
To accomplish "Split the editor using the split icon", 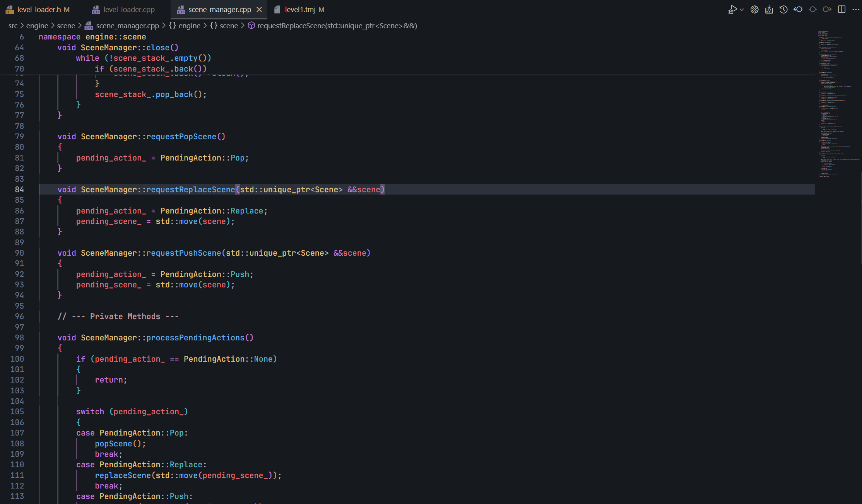I will coord(842,9).
